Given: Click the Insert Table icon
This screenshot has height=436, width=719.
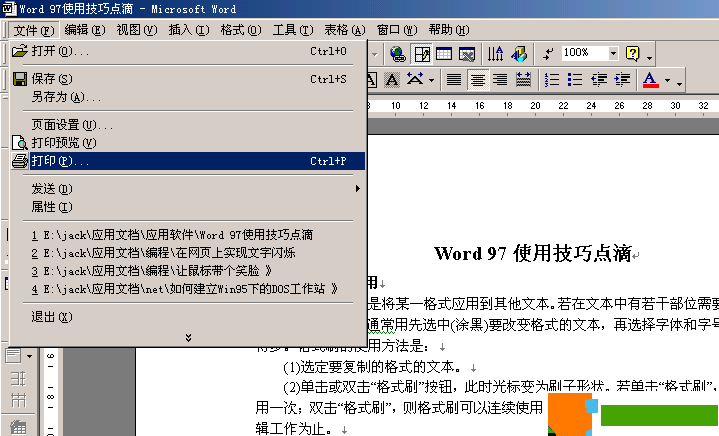Looking at the screenshot, I should pyautogui.click(x=444, y=54).
